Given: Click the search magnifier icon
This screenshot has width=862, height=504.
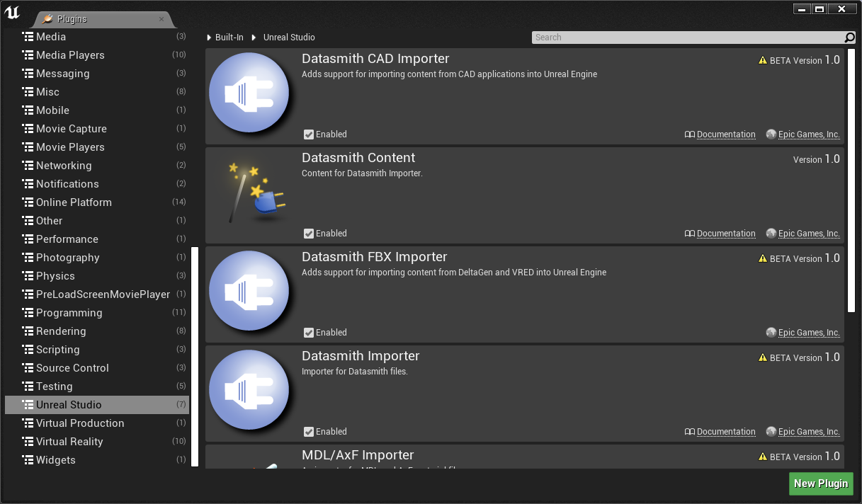Looking at the screenshot, I should 849,38.
